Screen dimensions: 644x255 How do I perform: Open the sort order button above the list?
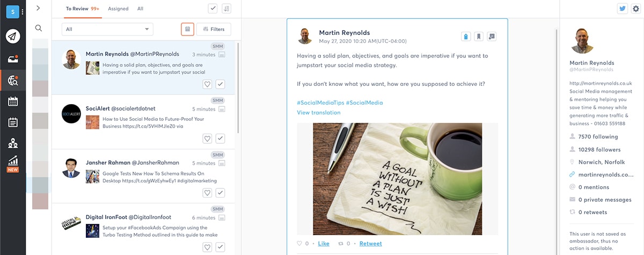(x=226, y=9)
